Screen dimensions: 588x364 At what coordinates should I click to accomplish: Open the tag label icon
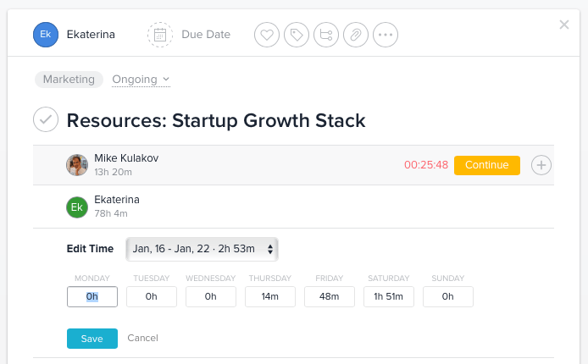[x=296, y=35]
